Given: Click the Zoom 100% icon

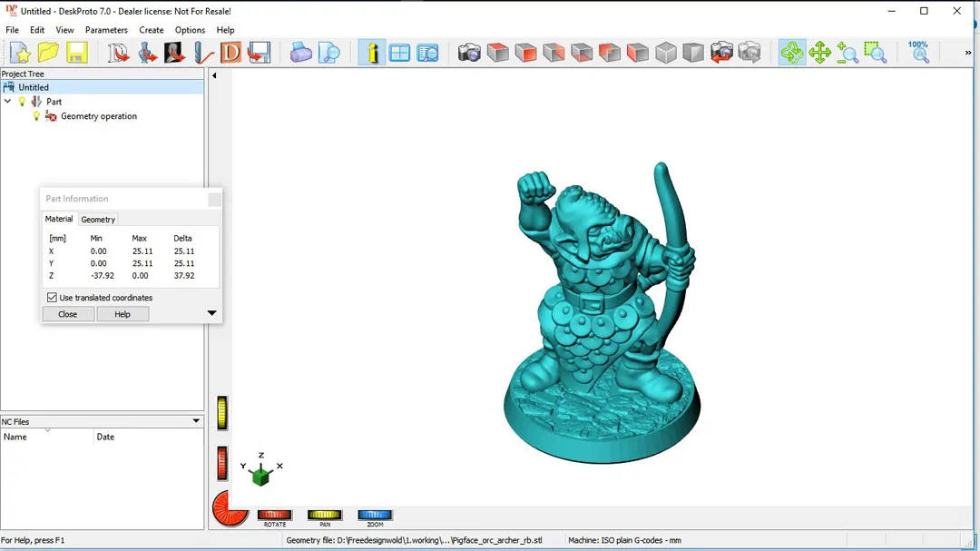Looking at the screenshot, I should (918, 52).
